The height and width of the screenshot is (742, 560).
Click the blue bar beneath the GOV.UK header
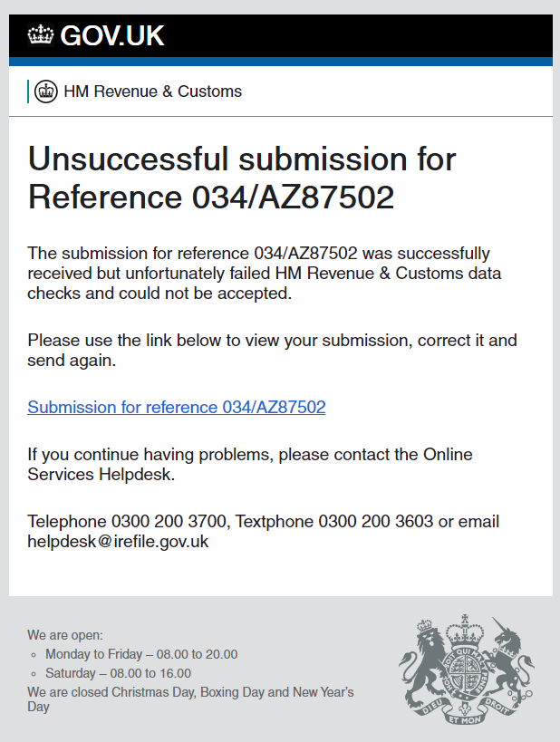click(x=281, y=62)
